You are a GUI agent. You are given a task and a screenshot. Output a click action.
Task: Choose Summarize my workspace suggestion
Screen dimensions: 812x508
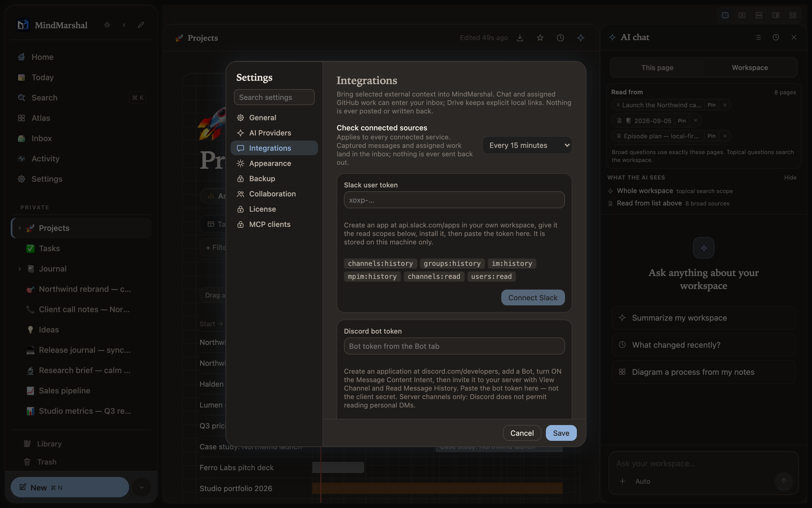[x=703, y=318]
